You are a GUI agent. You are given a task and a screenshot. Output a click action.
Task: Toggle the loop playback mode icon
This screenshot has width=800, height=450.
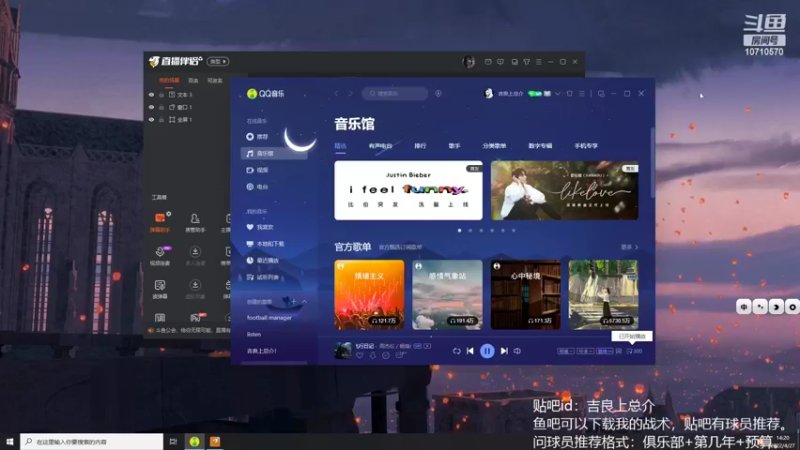[x=456, y=351]
